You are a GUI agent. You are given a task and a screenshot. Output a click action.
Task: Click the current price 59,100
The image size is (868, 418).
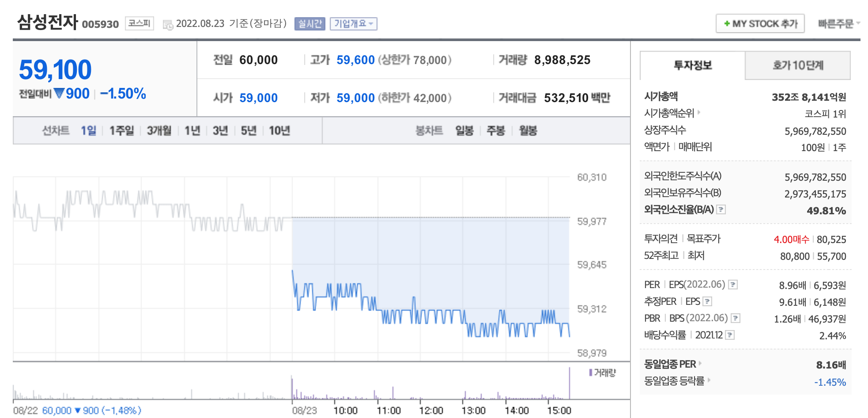pyautogui.click(x=55, y=70)
